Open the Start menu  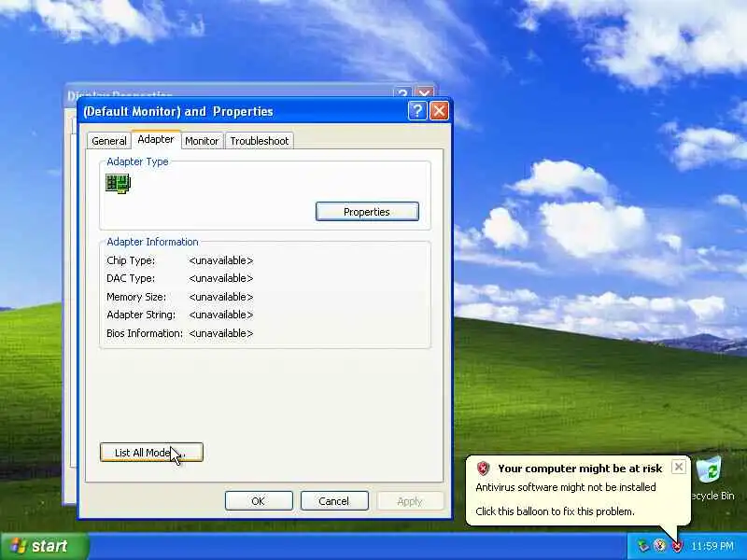(44, 546)
